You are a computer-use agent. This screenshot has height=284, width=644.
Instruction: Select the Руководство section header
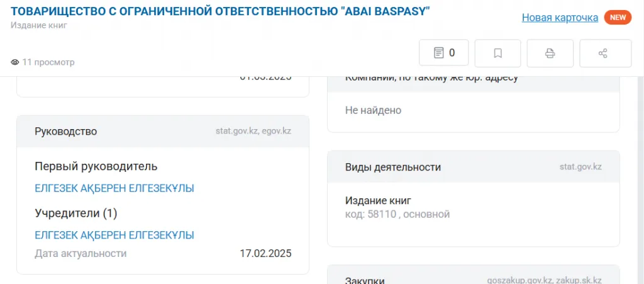pyautogui.click(x=66, y=132)
